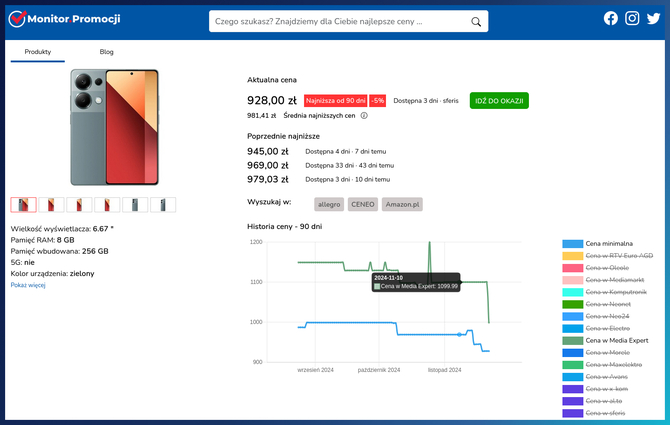Search this product on CENEO
Viewport: 670px width, 425px height.
[362, 204]
